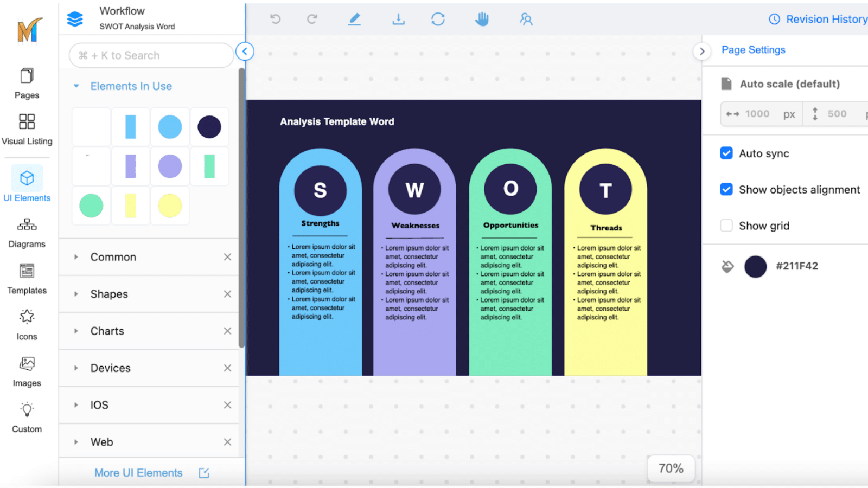Collapse the Elements In Use section
The height and width of the screenshot is (488, 868).
pyautogui.click(x=76, y=86)
